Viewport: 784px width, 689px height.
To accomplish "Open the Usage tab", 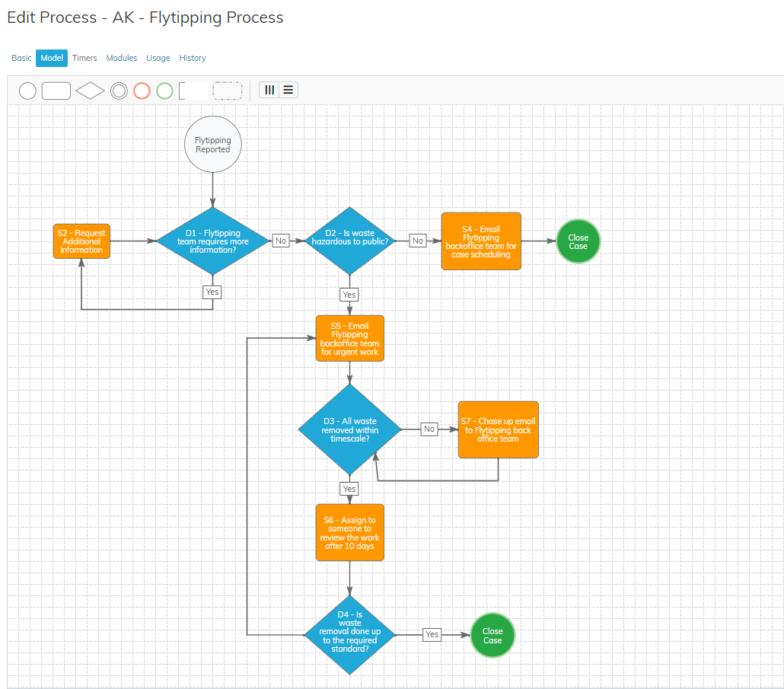I will [158, 58].
